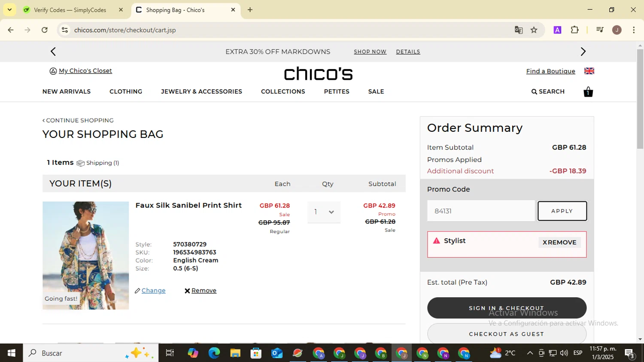Open Copilot from the taskbar
This screenshot has height=362, width=644.
tap(193, 353)
